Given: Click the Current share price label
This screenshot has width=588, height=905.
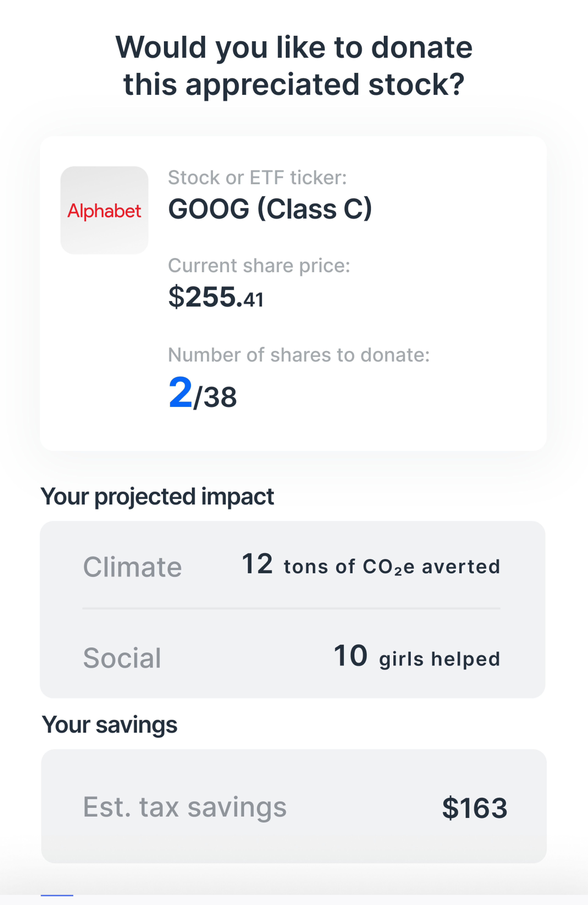Looking at the screenshot, I should pyautogui.click(x=259, y=265).
